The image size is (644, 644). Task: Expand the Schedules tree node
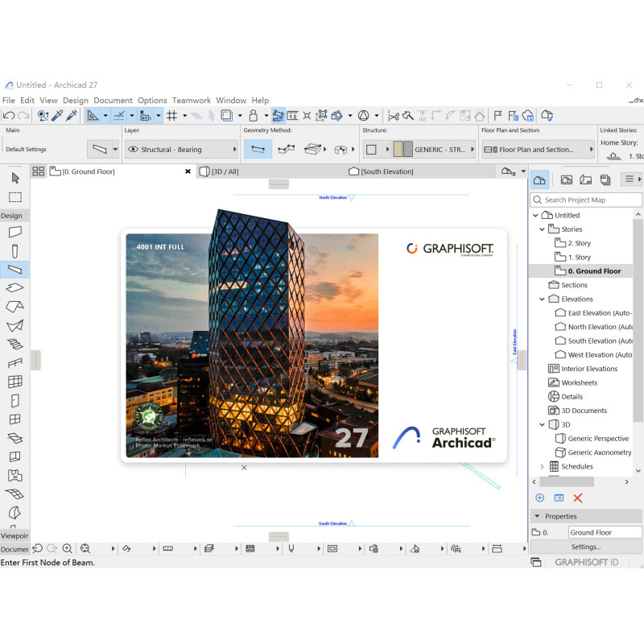point(542,466)
